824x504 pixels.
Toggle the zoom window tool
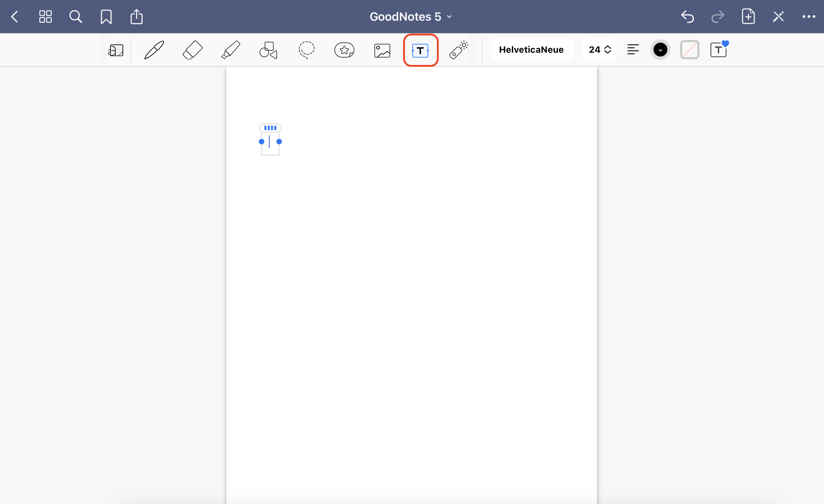pyautogui.click(x=116, y=50)
